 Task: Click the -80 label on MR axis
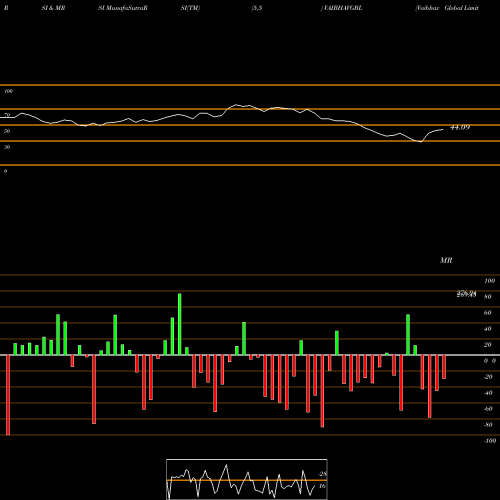pyautogui.click(x=488, y=425)
